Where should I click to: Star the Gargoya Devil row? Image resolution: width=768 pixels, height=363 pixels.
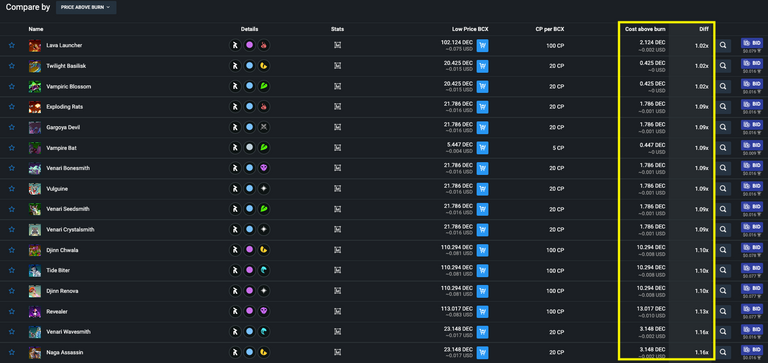coord(12,127)
